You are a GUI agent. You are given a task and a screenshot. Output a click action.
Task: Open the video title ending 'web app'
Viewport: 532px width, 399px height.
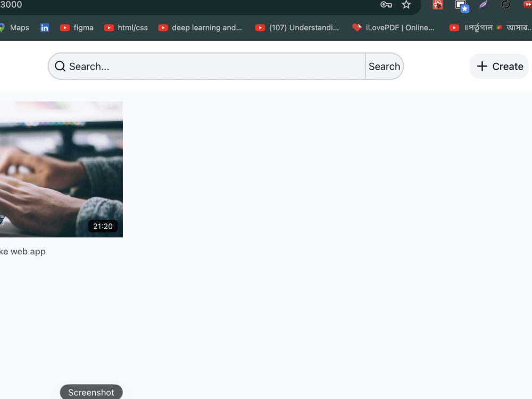click(23, 252)
